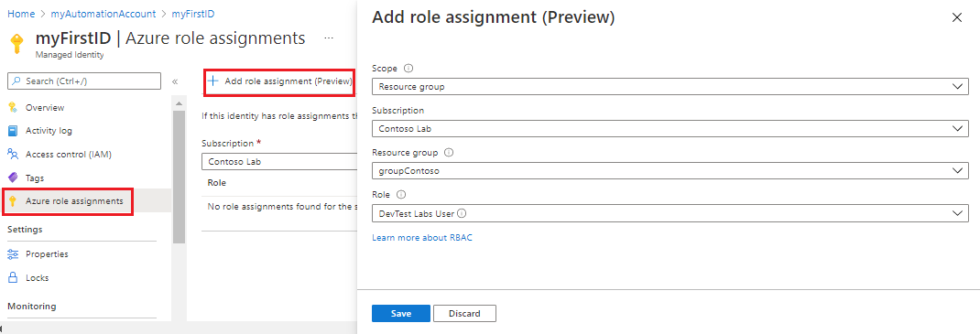Select Azure role assignments menu item
This screenshot has width=980, height=334.
(74, 201)
